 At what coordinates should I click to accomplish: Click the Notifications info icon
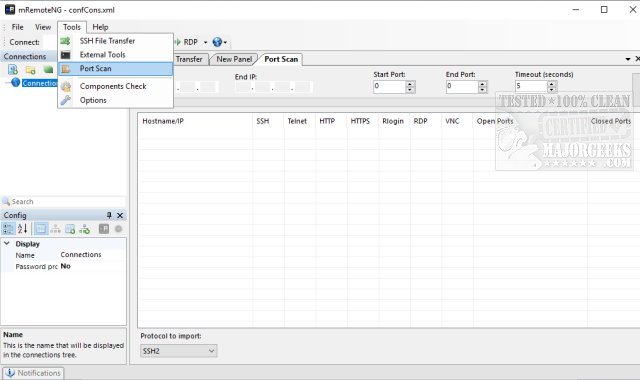click(x=10, y=373)
